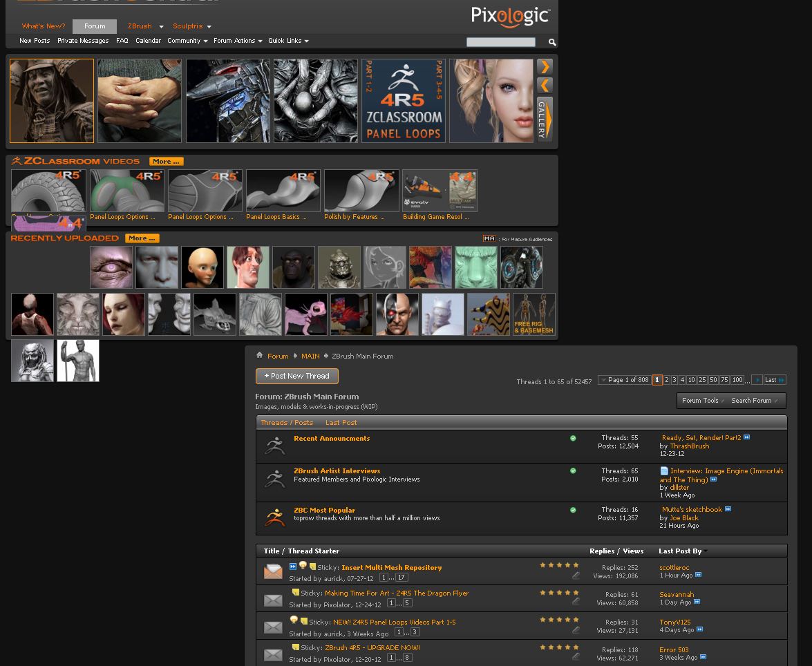The width and height of the screenshot is (812, 666).
Task: Click next page arrow in pagination
Action: pyautogui.click(x=757, y=380)
